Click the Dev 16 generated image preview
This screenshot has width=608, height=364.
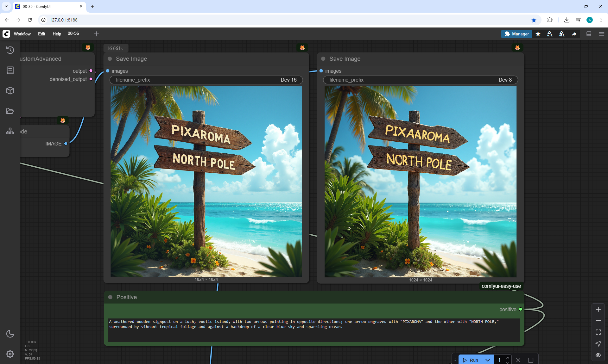pyautogui.click(x=206, y=181)
